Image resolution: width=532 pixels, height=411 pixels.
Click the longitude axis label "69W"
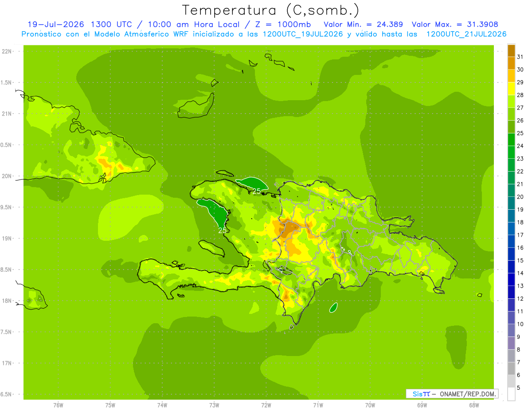(422, 405)
